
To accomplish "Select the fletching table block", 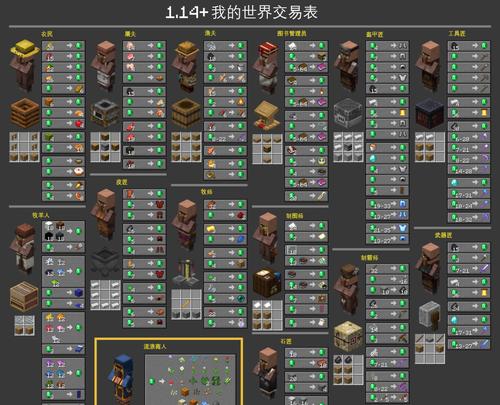I will 348,336.
